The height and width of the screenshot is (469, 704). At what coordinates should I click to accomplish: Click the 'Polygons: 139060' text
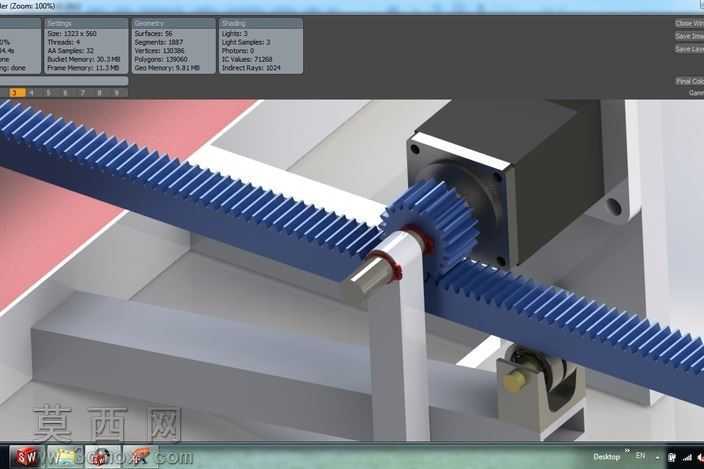pos(161,59)
